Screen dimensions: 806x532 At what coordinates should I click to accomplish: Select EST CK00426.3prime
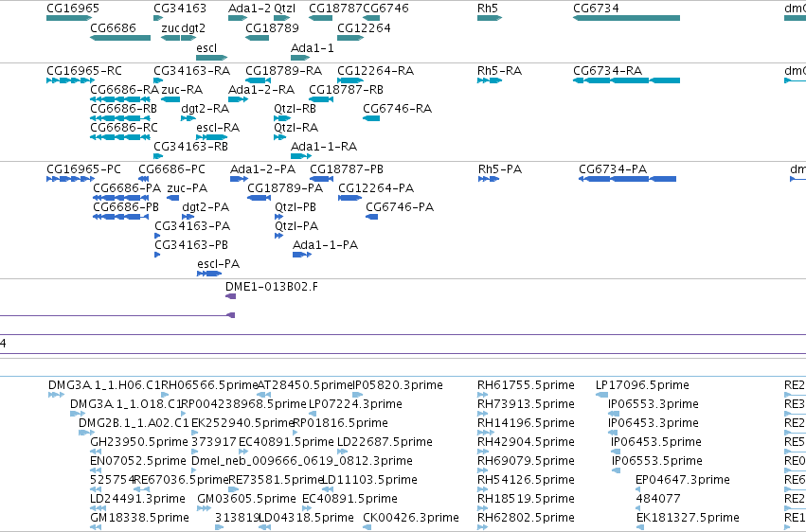tap(411, 518)
